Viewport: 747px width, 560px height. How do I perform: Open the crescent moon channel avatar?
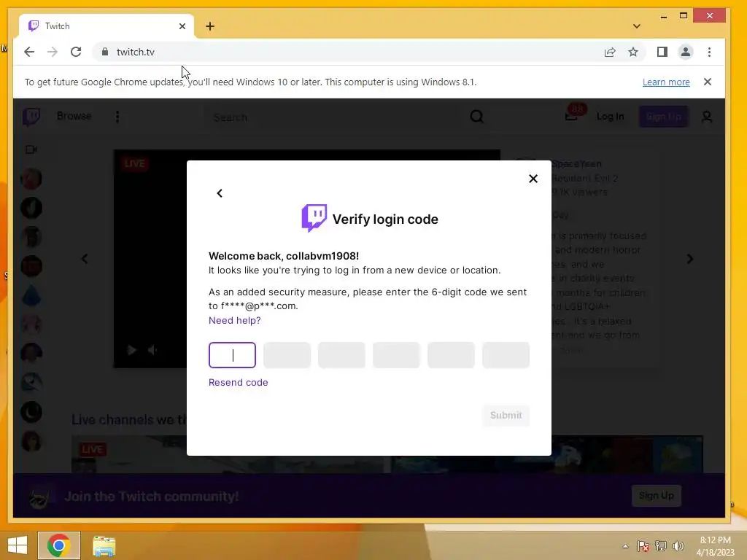[x=31, y=412]
